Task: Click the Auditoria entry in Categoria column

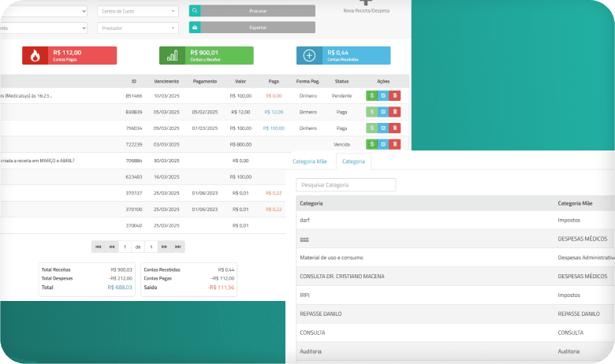Action: (310, 351)
